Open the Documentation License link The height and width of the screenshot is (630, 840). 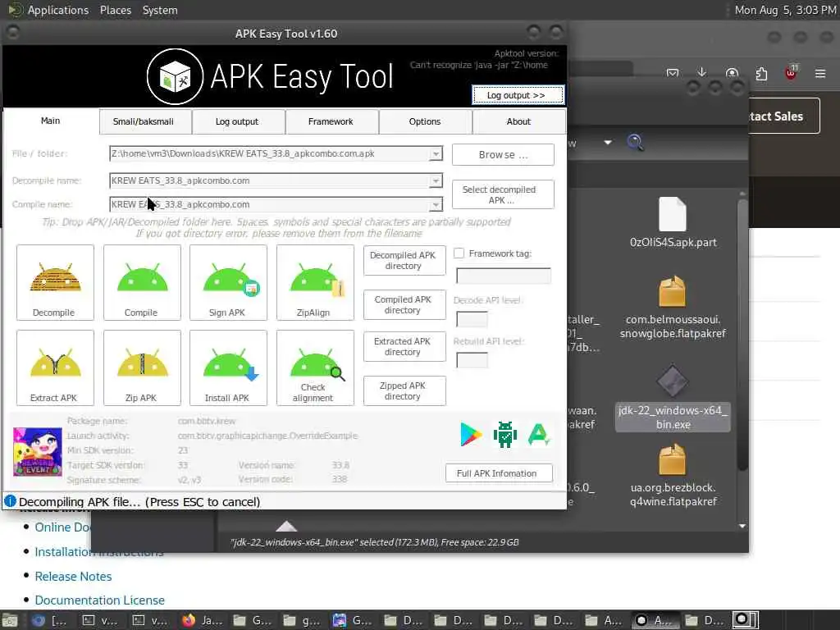[x=99, y=600]
